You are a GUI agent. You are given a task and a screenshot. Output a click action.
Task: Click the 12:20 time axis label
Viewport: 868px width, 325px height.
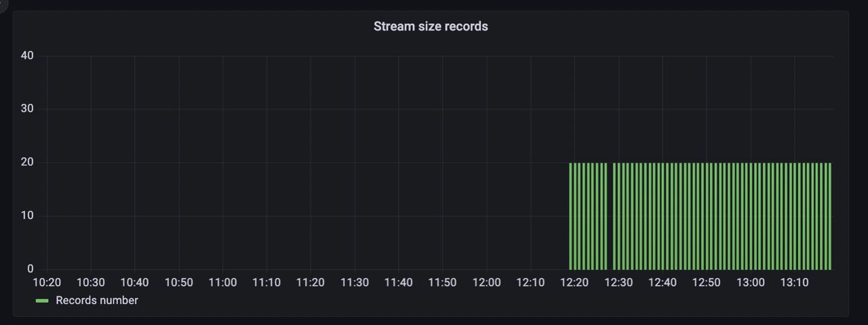click(x=574, y=283)
